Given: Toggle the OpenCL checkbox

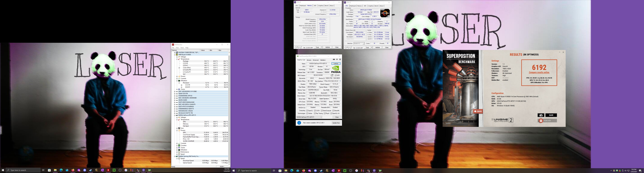Looking at the screenshot, I should [307, 111].
